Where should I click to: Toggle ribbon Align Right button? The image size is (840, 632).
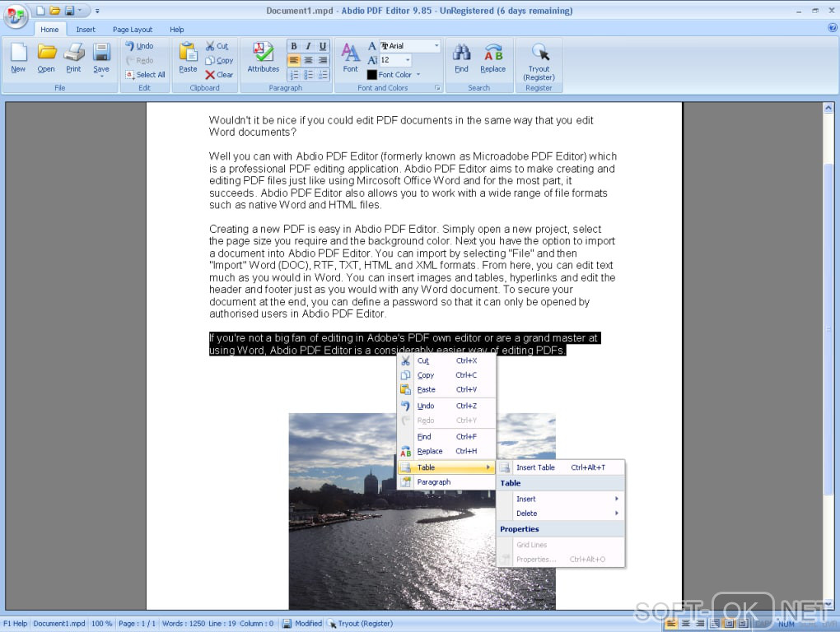pos(323,60)
